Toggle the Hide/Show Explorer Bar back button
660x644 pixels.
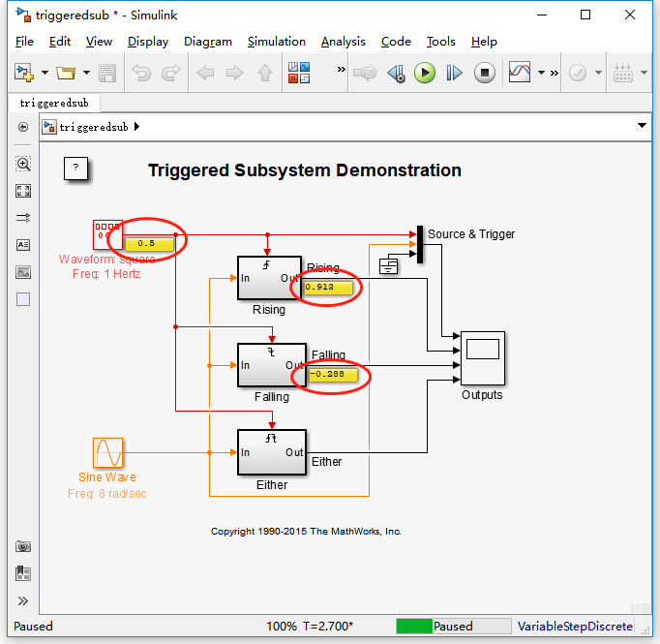23,127
